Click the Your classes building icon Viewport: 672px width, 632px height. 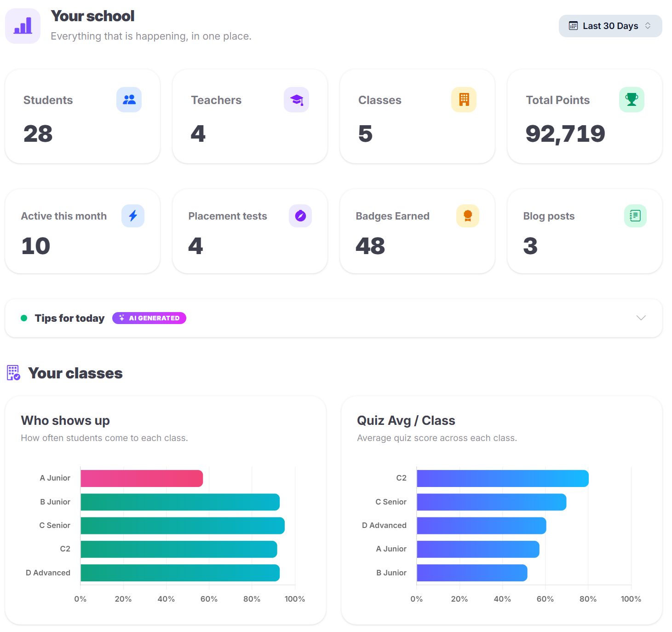tap(14, 373)
